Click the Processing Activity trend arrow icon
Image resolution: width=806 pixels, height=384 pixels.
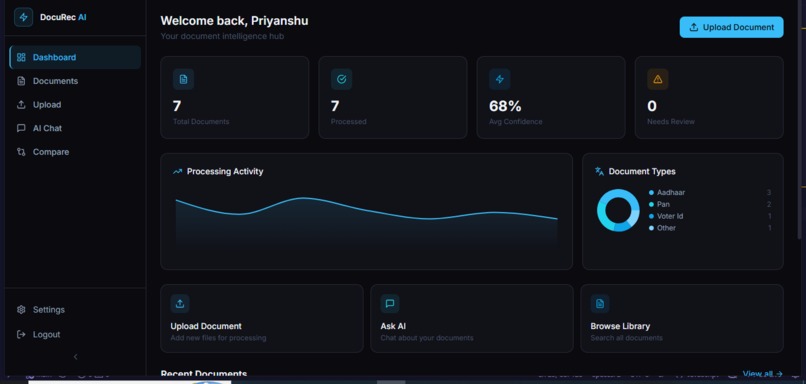(x=177, y=171)
